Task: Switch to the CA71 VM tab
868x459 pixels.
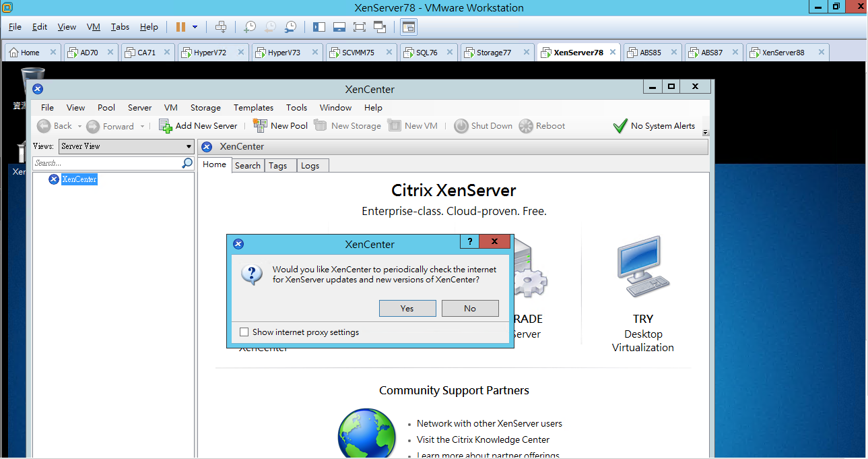Action: coord(149,52)
